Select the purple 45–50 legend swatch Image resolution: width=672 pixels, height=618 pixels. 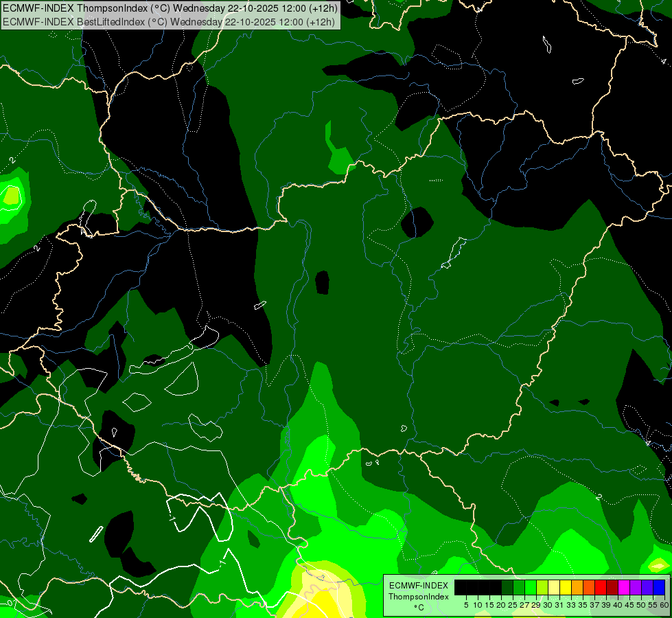636,587
